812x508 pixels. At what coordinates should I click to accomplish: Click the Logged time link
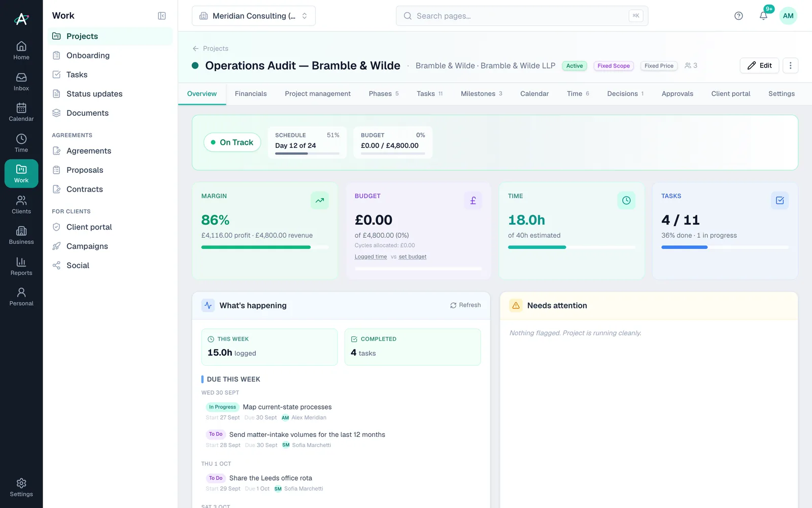tap(370, 257)
